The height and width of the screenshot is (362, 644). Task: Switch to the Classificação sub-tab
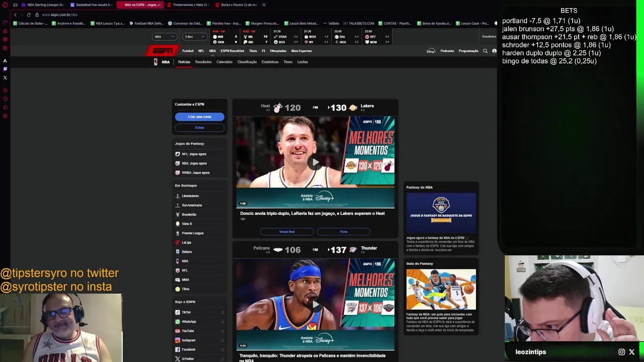(247, 62)
